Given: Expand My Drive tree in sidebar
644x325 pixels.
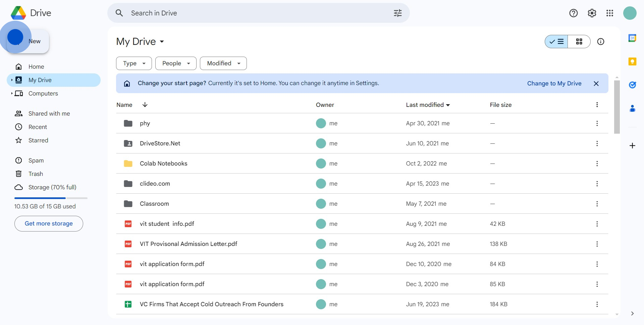Looking at the screenshot, I should (x=12, y=80).
